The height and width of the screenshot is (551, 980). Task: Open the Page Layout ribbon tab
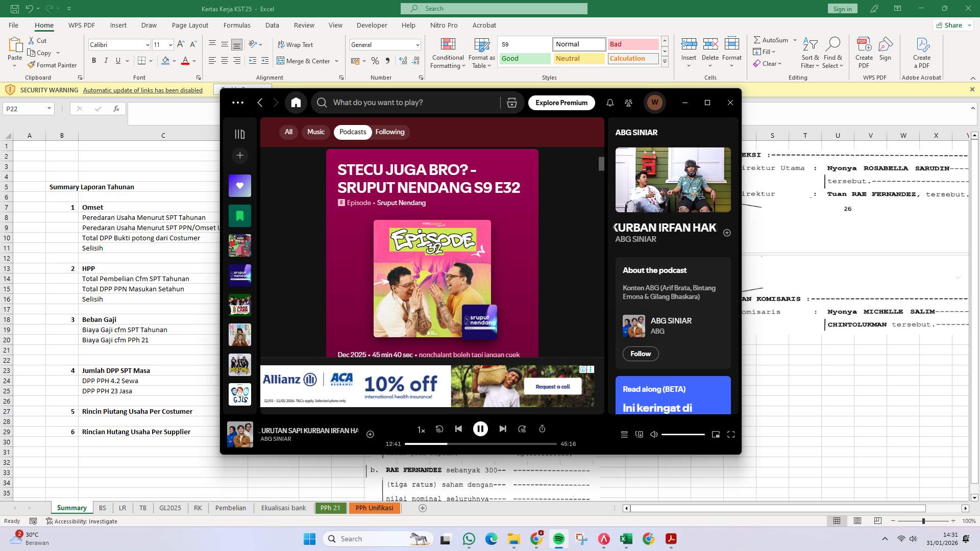click(x=190, y=25)
